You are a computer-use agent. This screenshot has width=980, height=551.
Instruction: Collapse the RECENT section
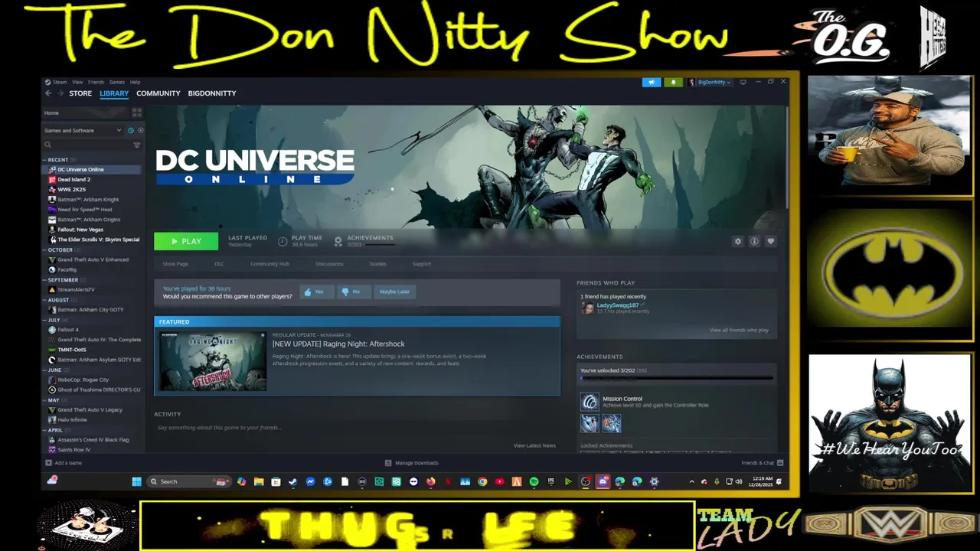(x=57, y=160)
